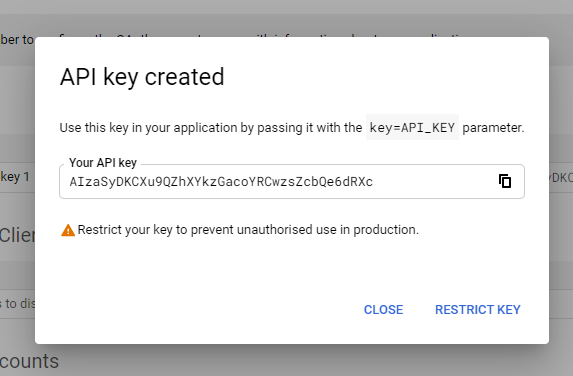The height and width of the screenshot is (376, 573).
Task: Click the 'Your API key' field label
Action: coord(103,163)
